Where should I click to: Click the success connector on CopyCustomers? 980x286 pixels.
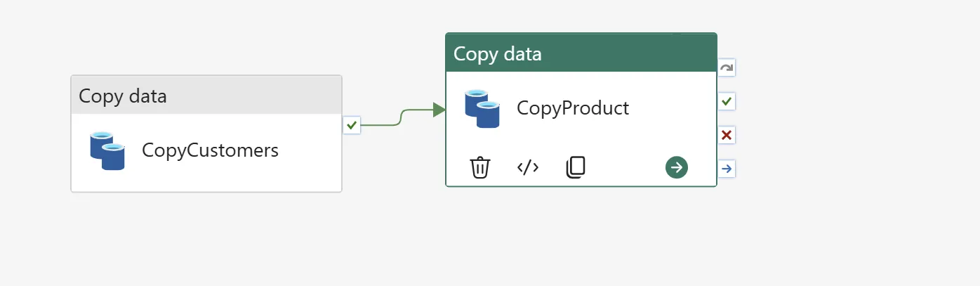pyautogui.click(x=352, y=126)
